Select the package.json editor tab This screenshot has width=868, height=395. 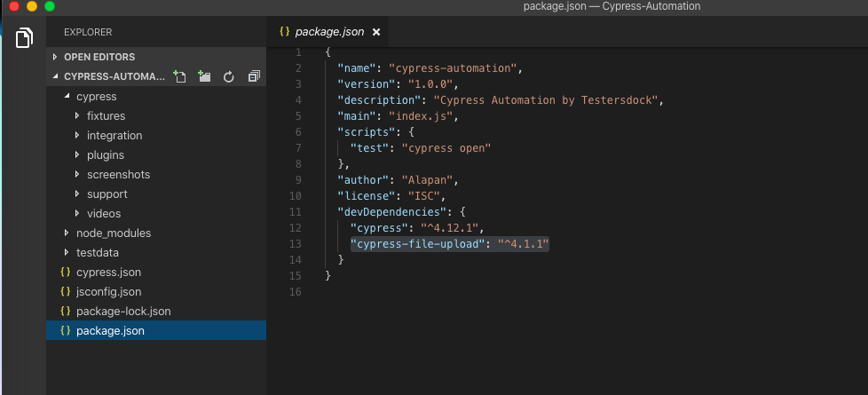[327, 32]
